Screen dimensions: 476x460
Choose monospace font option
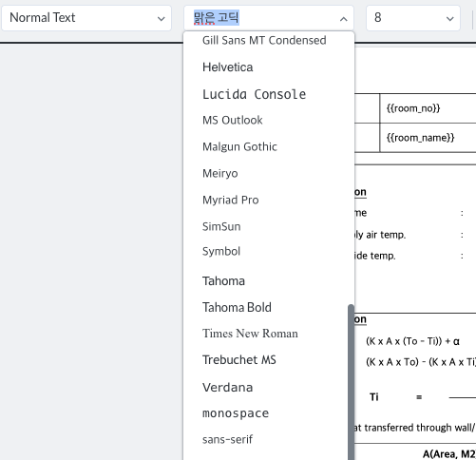236,413
